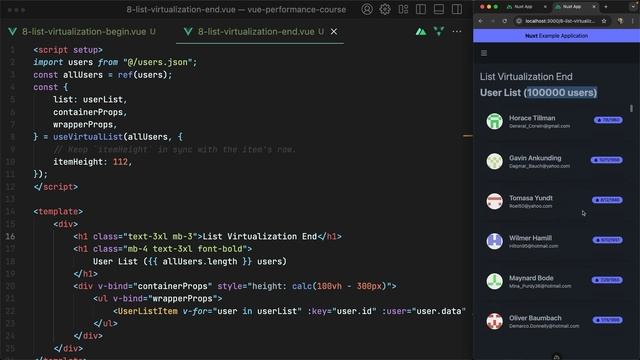The image size is (640, 360).
Task: Click 'containerProps,' on line 6 of the code
Action: click(x=90, y=112)
